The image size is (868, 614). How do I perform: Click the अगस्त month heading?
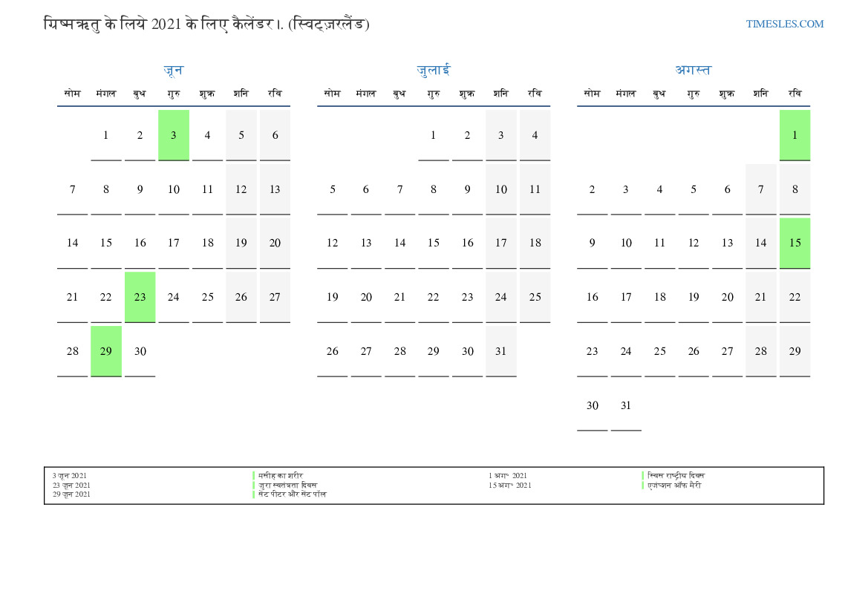[x=693, y=70]
